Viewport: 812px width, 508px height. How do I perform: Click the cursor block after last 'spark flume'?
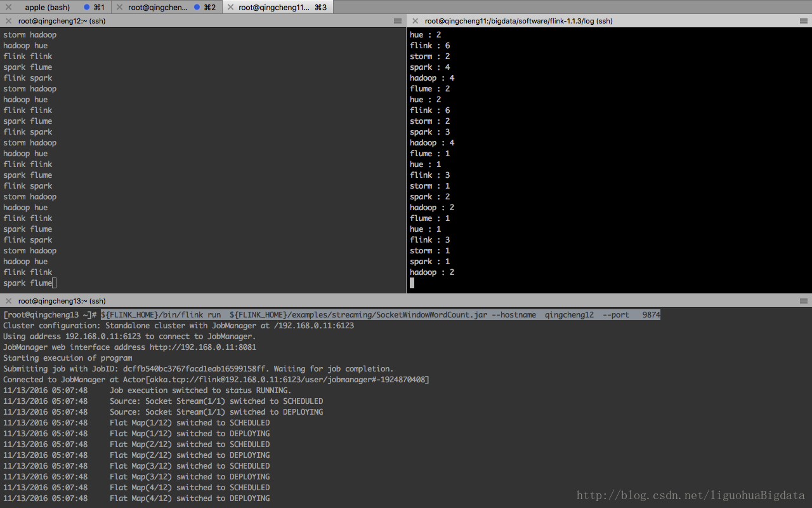click(x=55, y=283)
